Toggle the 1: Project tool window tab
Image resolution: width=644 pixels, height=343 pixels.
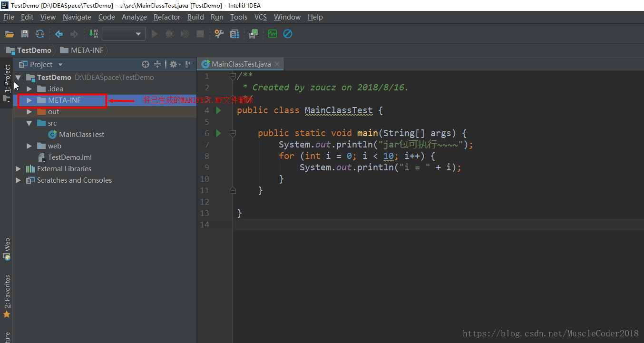coord(7,78)
